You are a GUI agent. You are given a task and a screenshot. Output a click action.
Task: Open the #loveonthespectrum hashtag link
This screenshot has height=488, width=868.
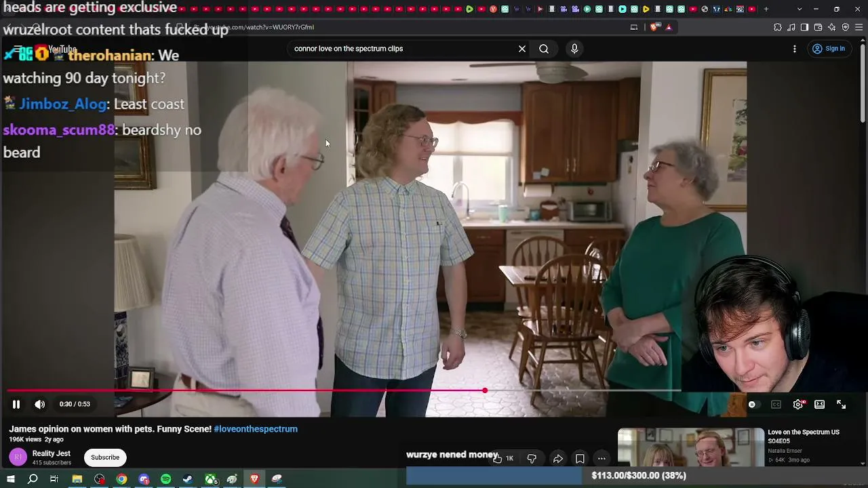(256, 429)
